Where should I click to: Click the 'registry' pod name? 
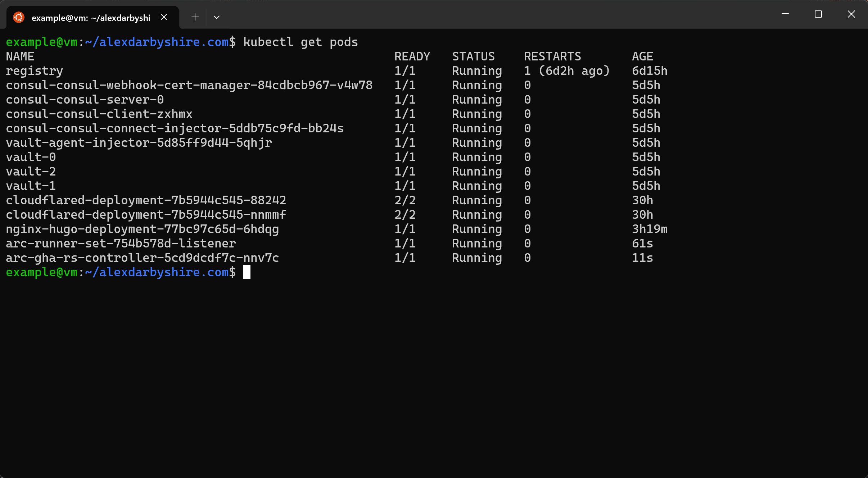point(35,71)
